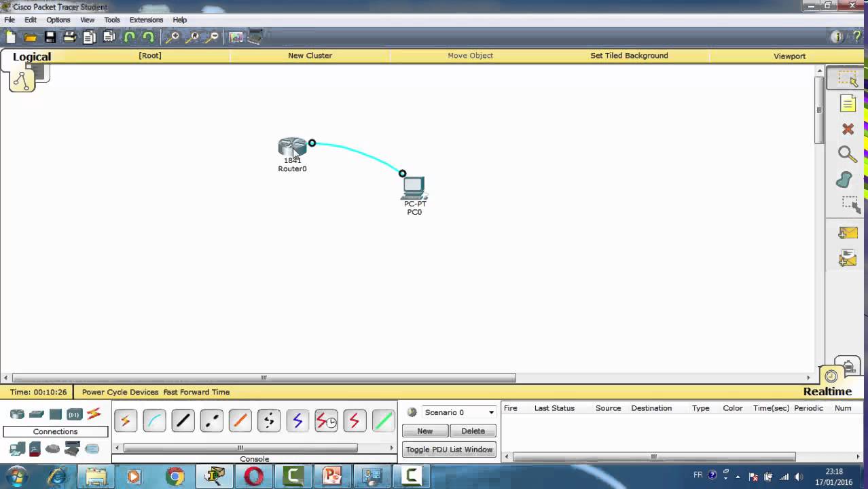
Task: Open the File menu
Action: click(x=10, y=20)
